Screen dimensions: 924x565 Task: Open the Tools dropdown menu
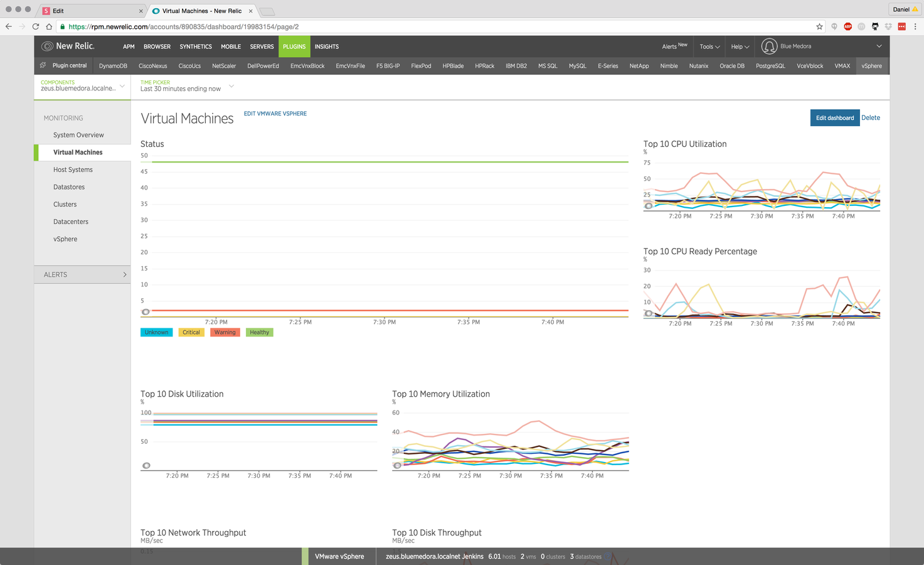click(x=709, y=46)
